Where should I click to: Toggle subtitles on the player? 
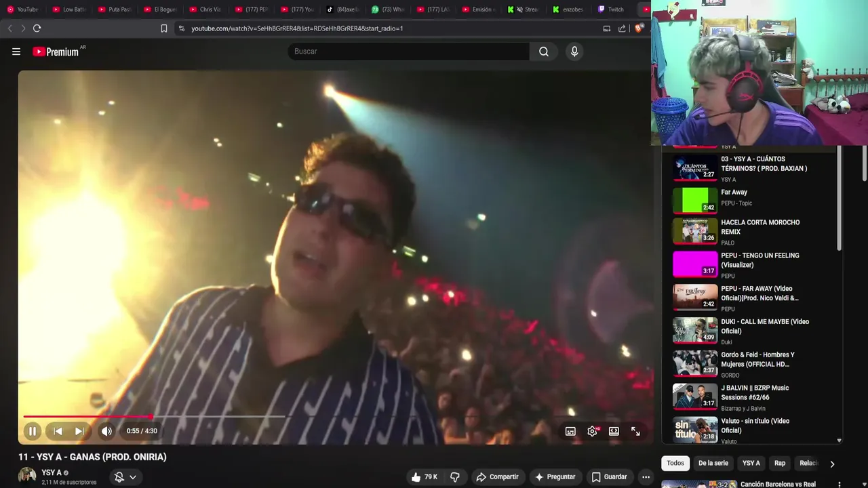pyautogui.click(x=570, y=431)
